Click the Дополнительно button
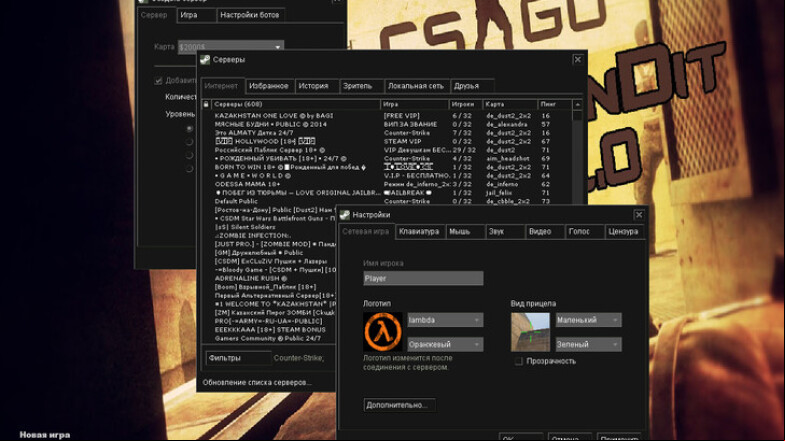The image size is (785, 441). [x=399, y=405]
